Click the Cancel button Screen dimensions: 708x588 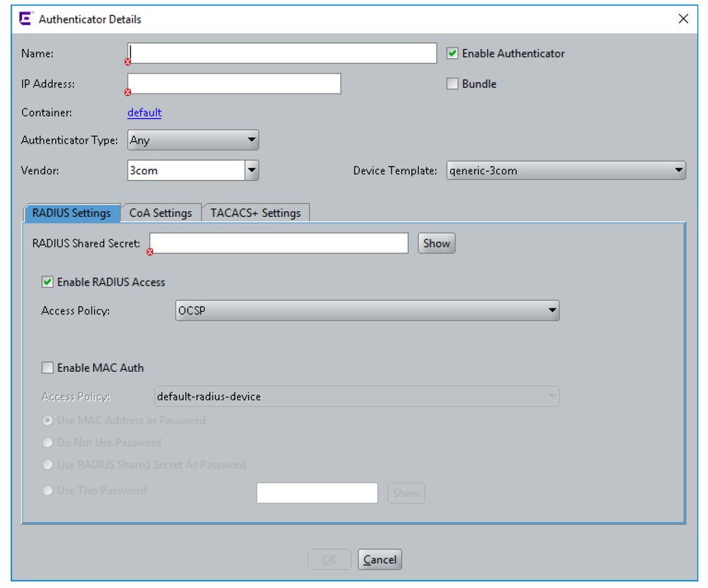pyautogui.click(x=380, y=560)
